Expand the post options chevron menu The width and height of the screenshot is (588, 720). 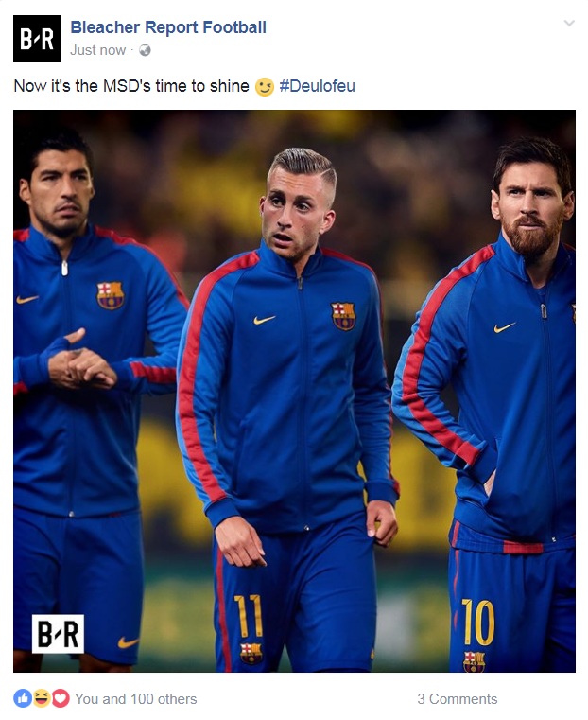click(569, 23)
